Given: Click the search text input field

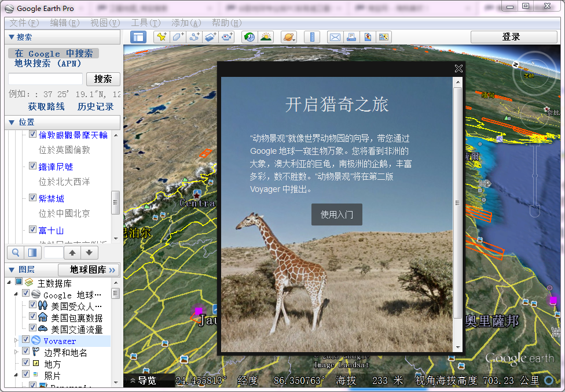Looking at the screenshot, I should coord(45,79).
